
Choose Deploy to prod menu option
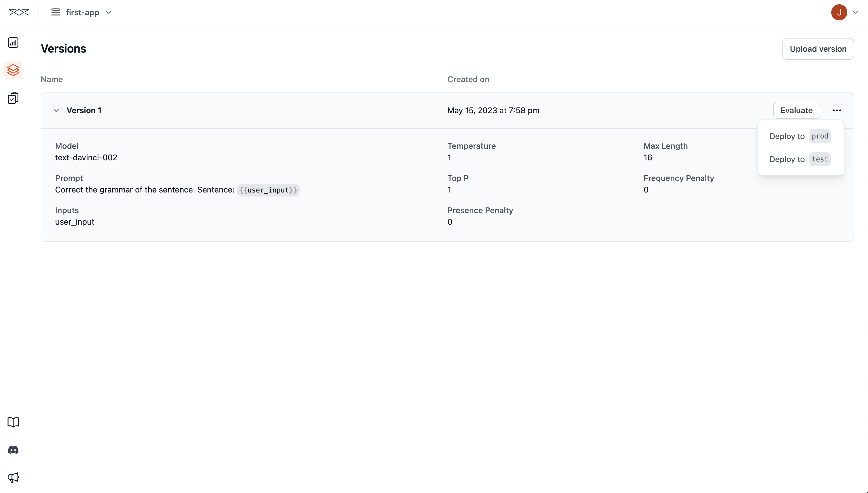pos(799,136)
